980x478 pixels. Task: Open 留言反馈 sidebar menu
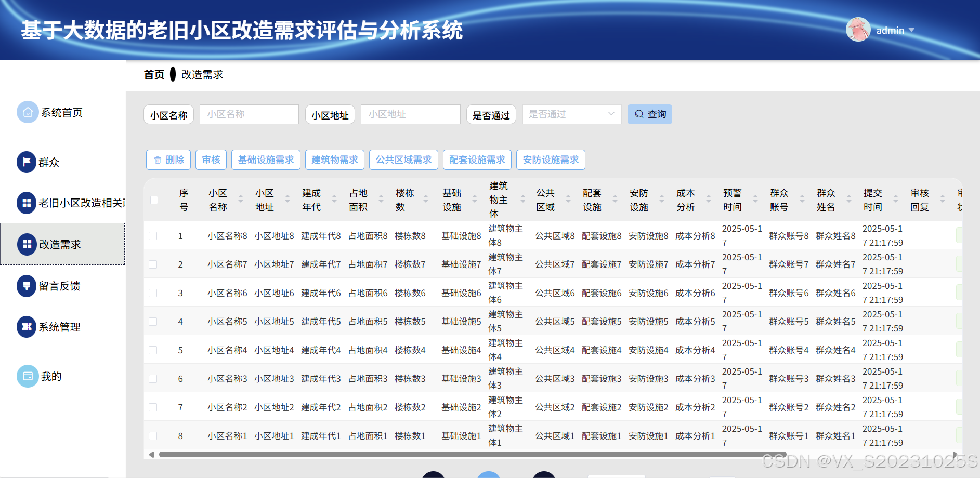pos(59,286)
